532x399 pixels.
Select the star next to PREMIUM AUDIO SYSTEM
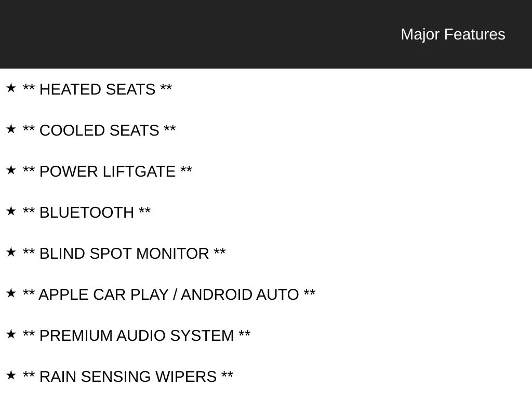[x=11, y=335]
